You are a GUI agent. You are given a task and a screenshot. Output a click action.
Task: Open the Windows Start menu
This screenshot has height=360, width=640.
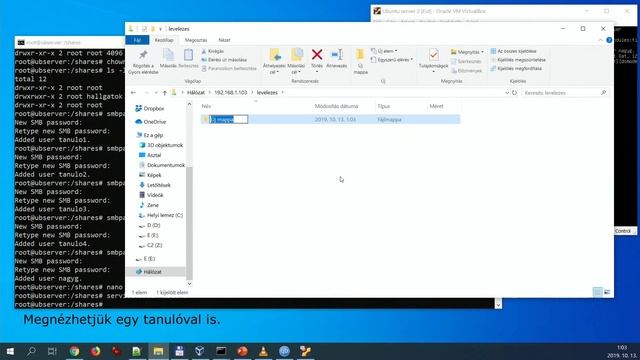[10, 351]
